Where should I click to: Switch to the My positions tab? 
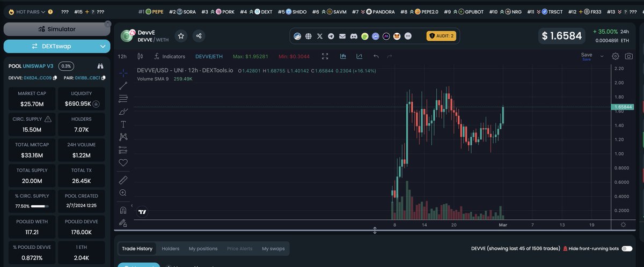203,248
